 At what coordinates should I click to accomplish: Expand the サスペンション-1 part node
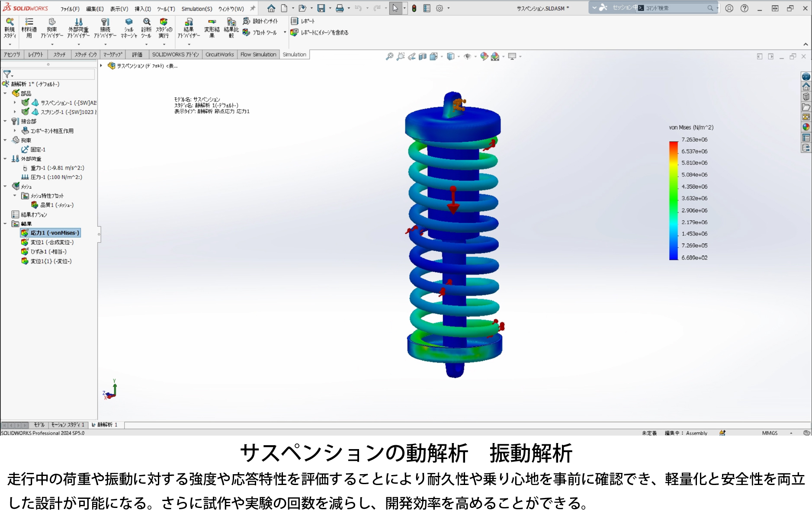(x=15, y=103)
